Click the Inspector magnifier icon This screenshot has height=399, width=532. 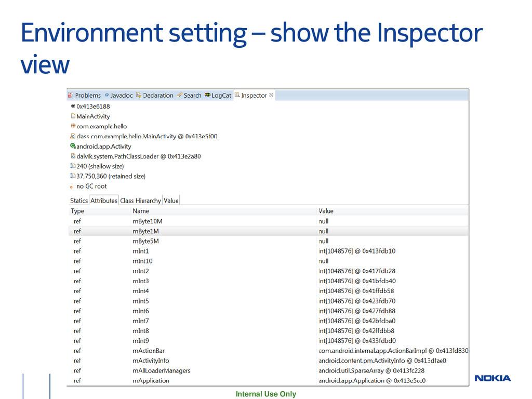click(237, 96)
